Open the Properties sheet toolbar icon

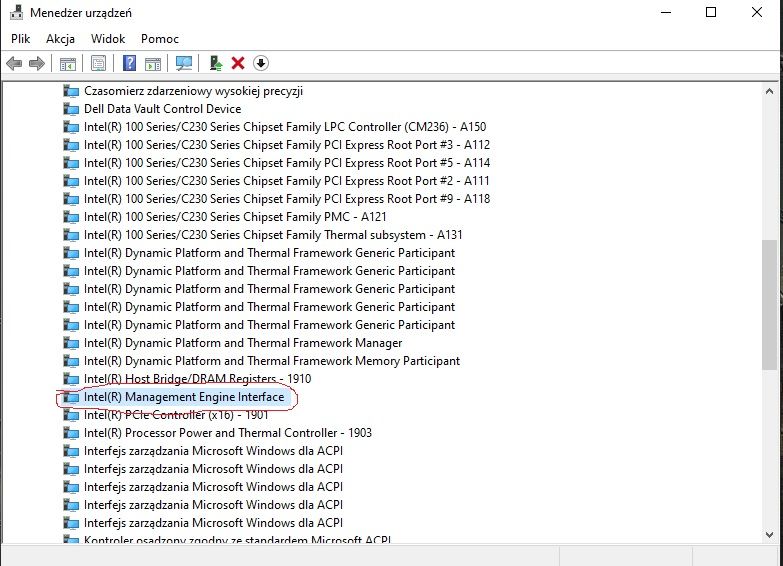click(x=99, y=63)
